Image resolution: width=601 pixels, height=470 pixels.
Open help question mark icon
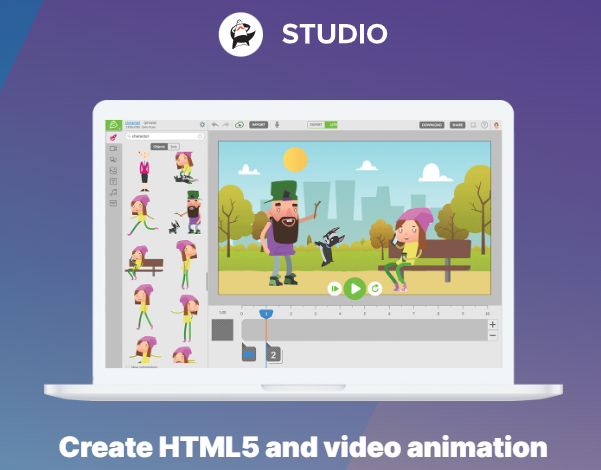tap(484, 125)
